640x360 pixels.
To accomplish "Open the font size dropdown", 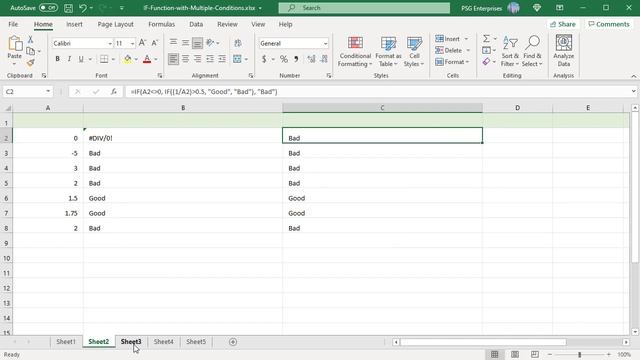I will click(132, 43).
